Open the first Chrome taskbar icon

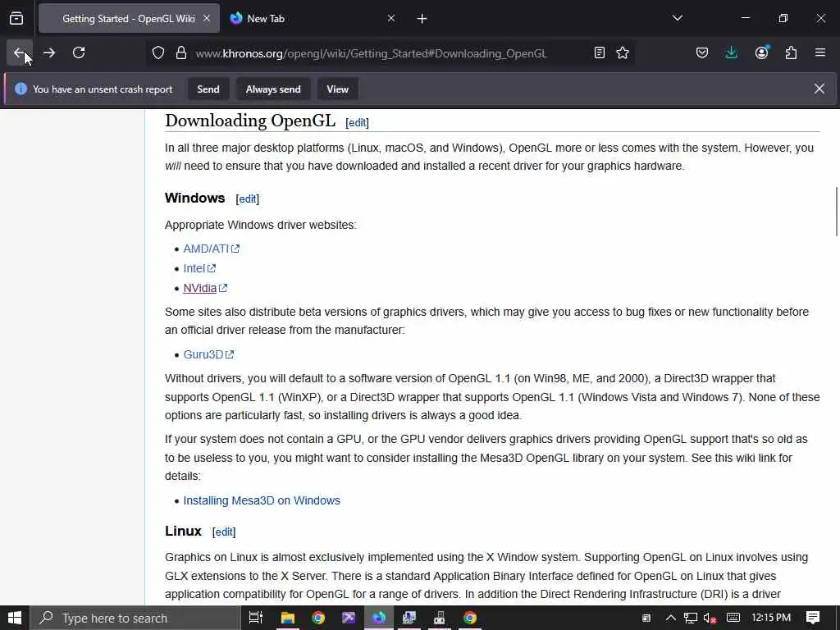pyautogui.click(x=318, y=619)
